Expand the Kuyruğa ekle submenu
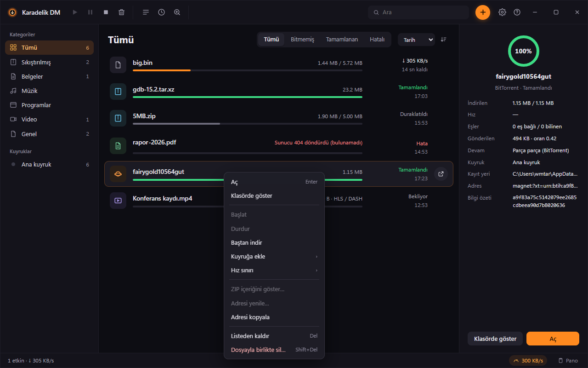Viewport: 588px width, 368px height. tap(274, 256)
